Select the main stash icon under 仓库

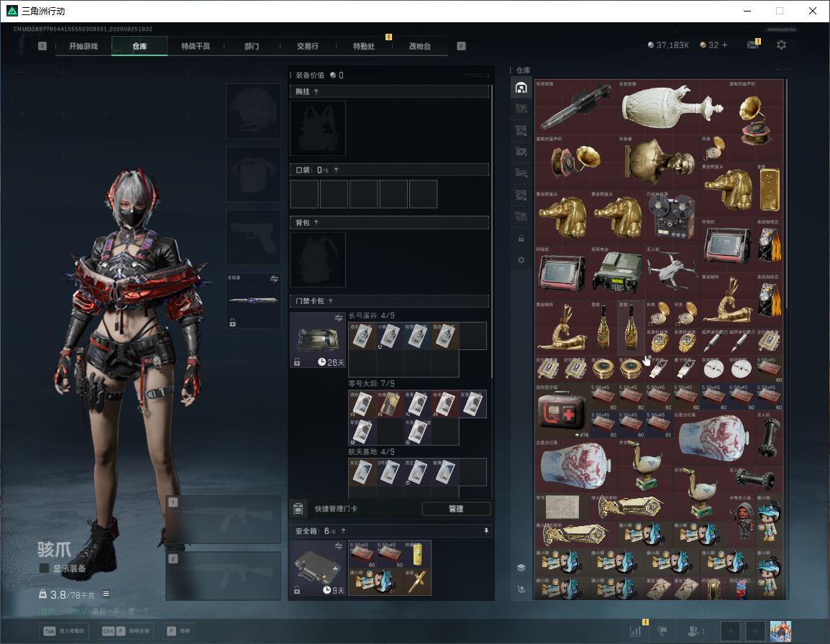tap(521, 88)
